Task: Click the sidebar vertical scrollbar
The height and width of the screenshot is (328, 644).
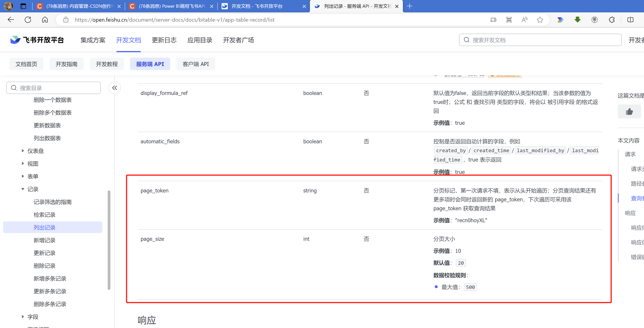Action: click(109, 240)
